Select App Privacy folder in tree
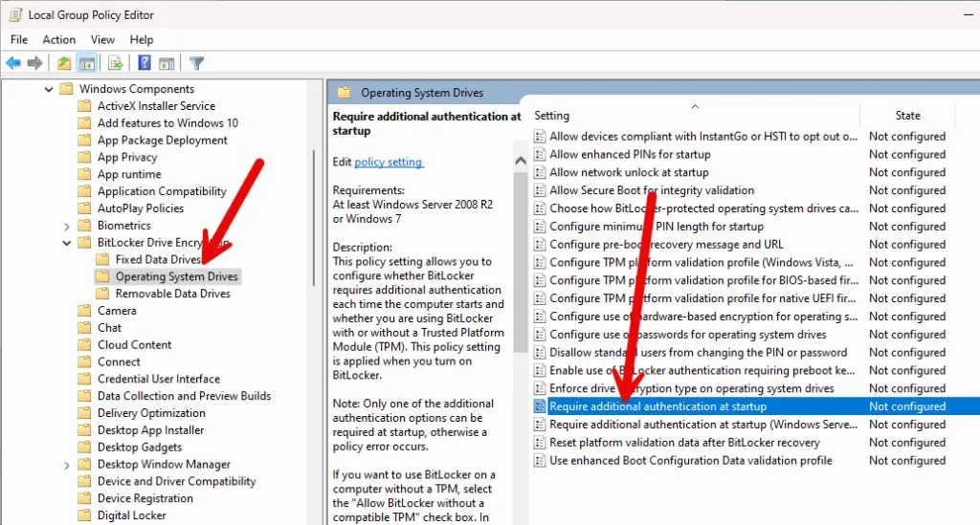Image resolution: width=980 pixels, height=525 pixels. [127, 158]
